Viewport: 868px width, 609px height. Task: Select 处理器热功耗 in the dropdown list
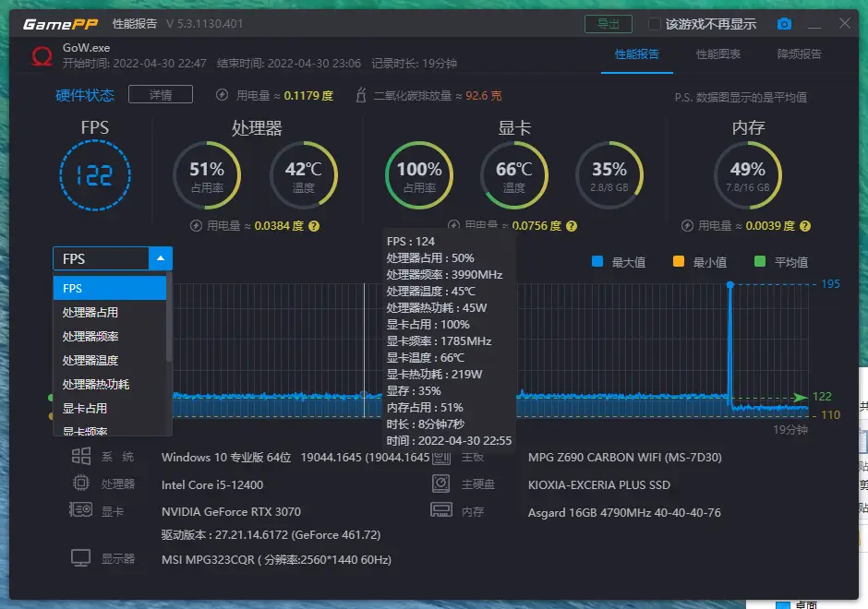coord(110,384)
